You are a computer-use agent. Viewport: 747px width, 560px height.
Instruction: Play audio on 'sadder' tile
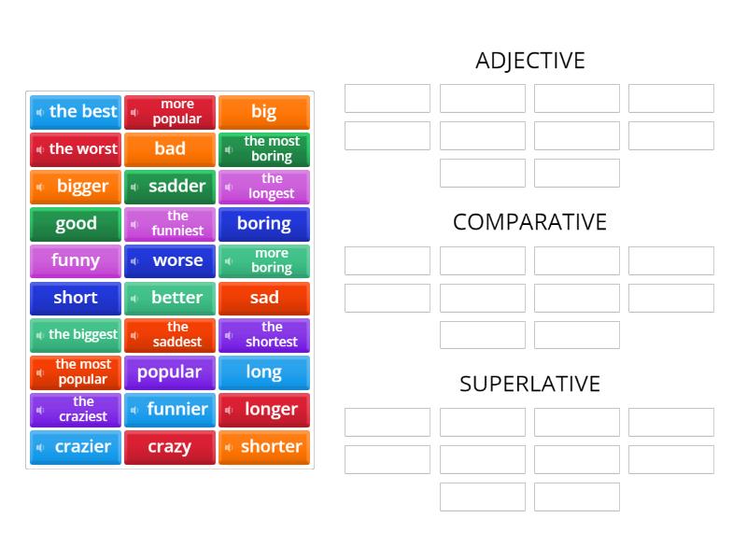134,187
